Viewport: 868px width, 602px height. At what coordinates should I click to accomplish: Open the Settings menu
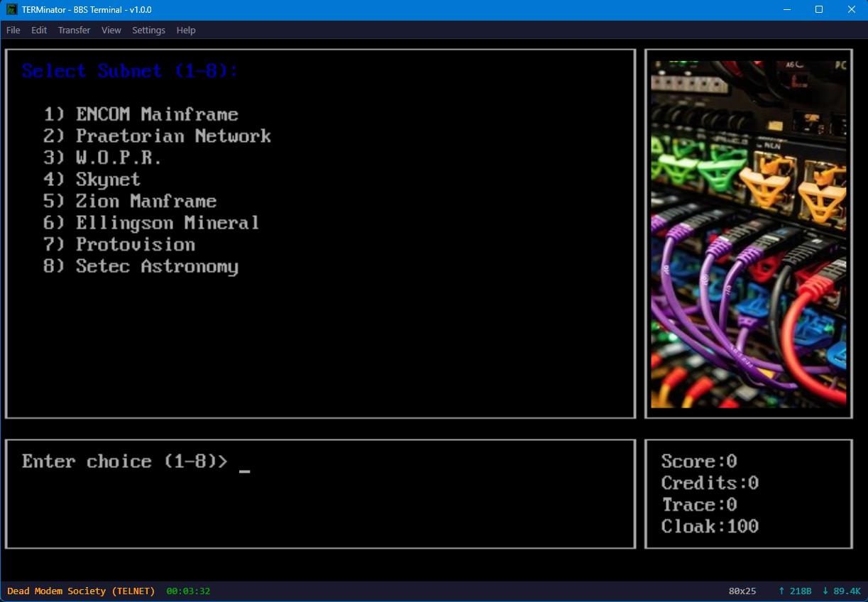tap(148, 30)
